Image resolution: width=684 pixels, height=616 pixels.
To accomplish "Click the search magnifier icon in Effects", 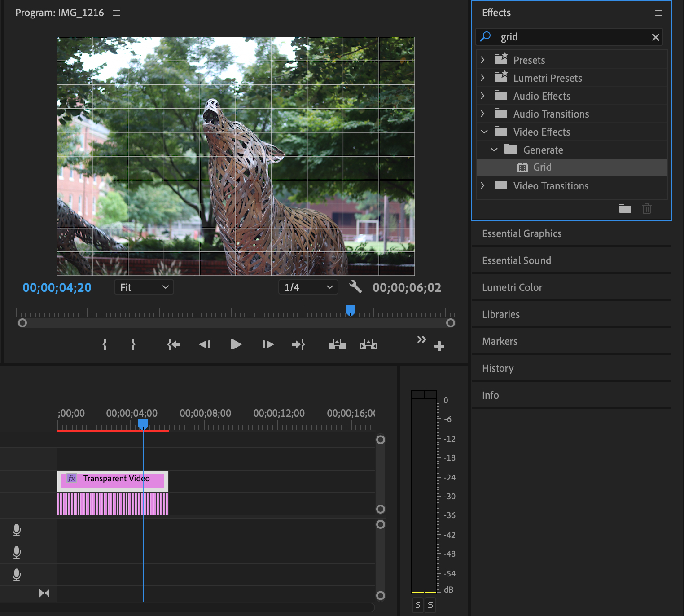I will coord(486,37).
